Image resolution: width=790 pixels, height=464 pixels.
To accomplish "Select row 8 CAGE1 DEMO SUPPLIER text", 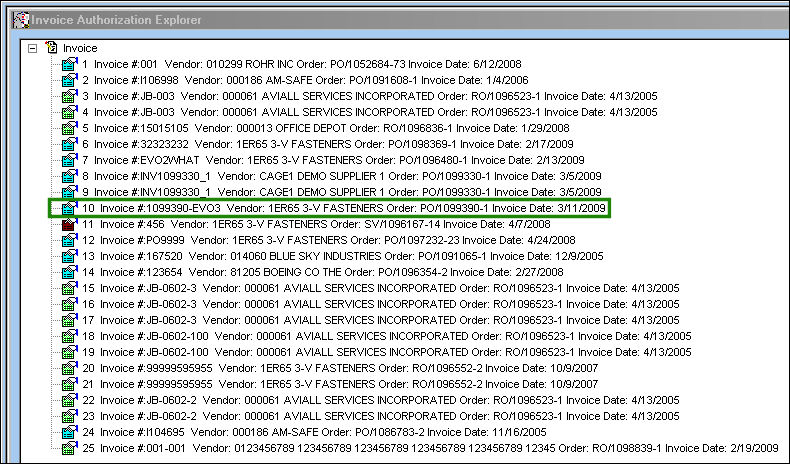I will point(342,176).
